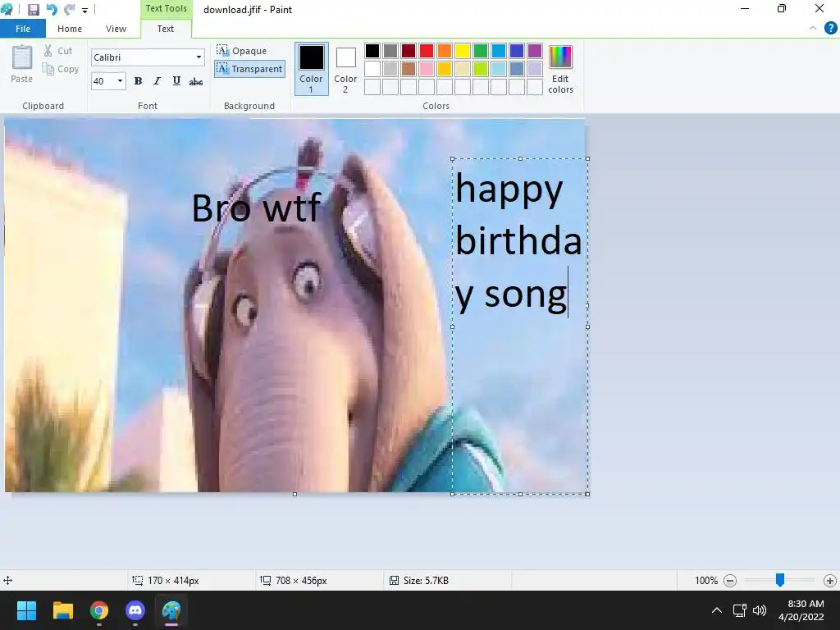Show hidden tray icons chevron
The width and height of the screenshot is (840, 630).
717,610
